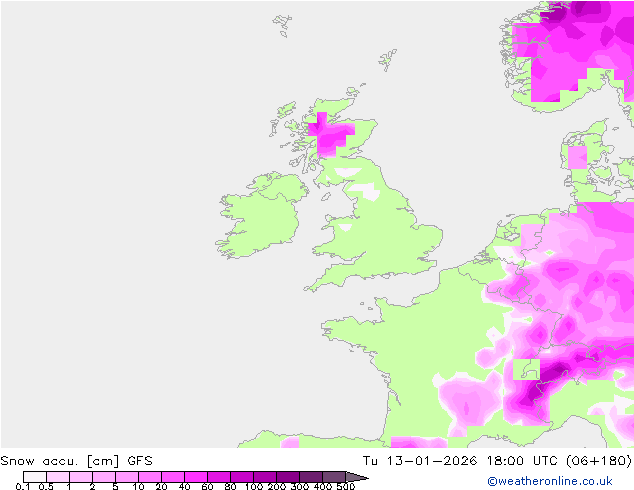
Task: Click the '10' legend label
Action: click(x=138, y=486)
